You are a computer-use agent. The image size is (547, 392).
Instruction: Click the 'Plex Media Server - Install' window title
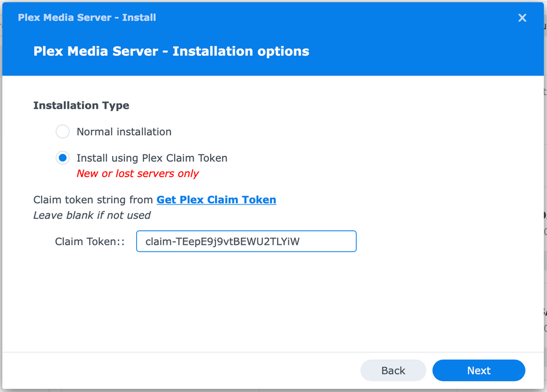[87, 17]
